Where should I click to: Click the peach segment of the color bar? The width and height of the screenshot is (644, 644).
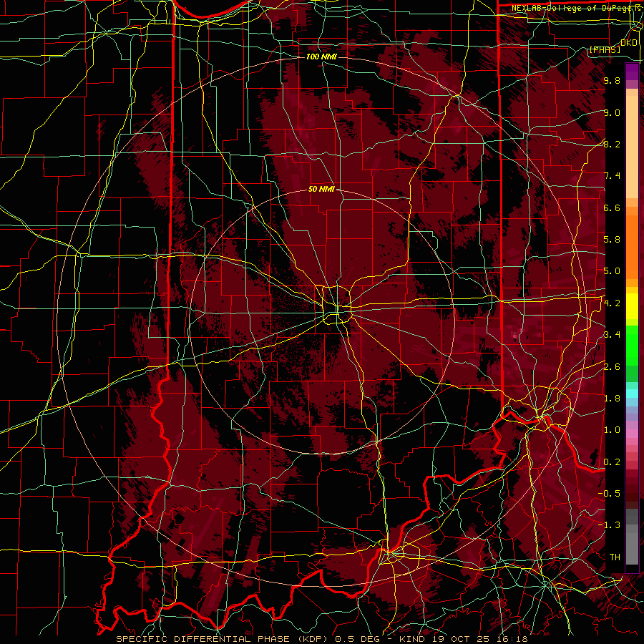[632, 144]
